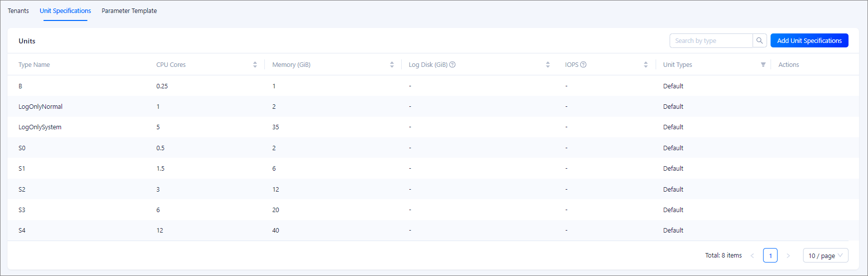Open the Parameter Template tab
Image resolution: width=868 pixels, height=276 pixels.
point(129,11)
